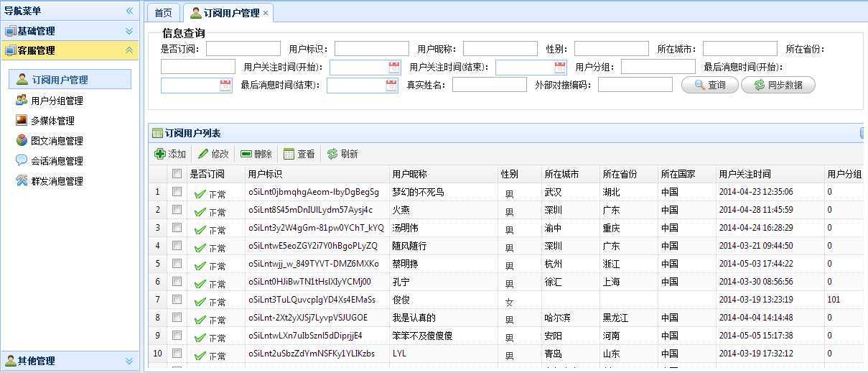Image resolution: width=868 pixels, height=373 pixels.
Task: Check the row for 蔡明挽
Action: [177, 263]
